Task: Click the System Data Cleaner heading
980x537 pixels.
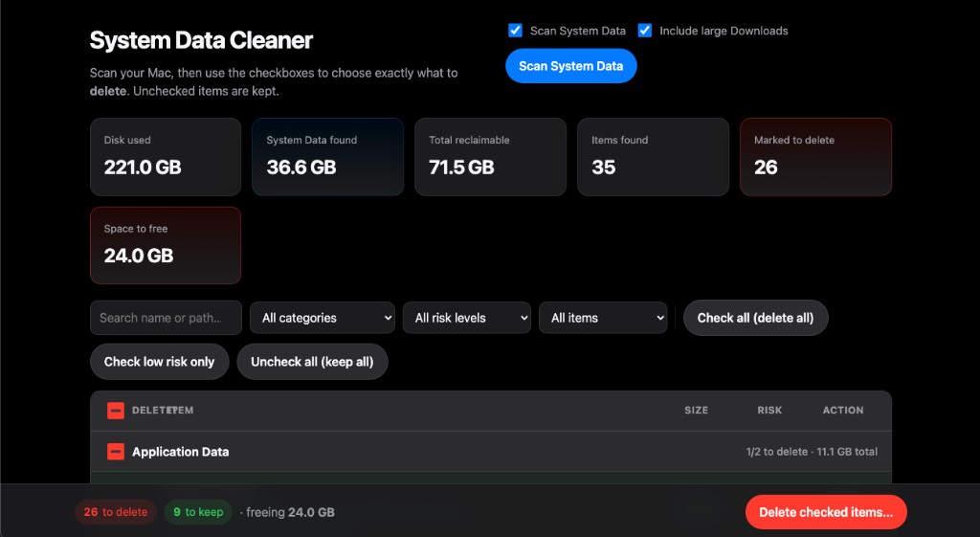Action: (201, 40)
